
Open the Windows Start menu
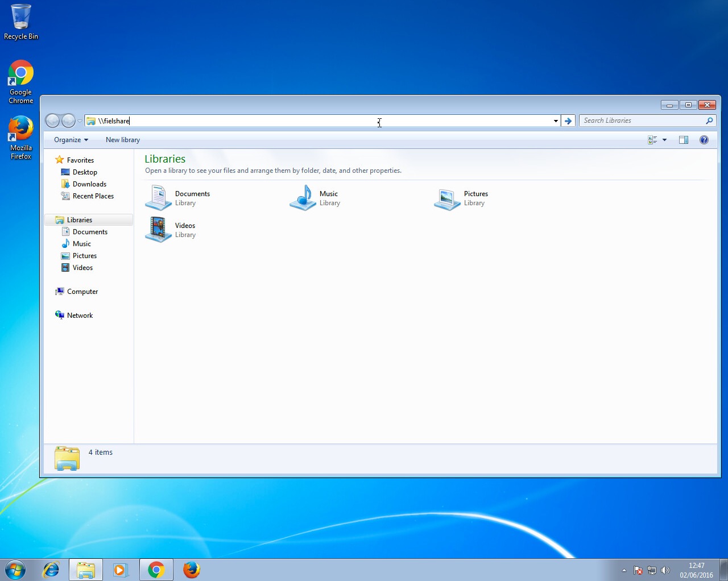[15, 570]
